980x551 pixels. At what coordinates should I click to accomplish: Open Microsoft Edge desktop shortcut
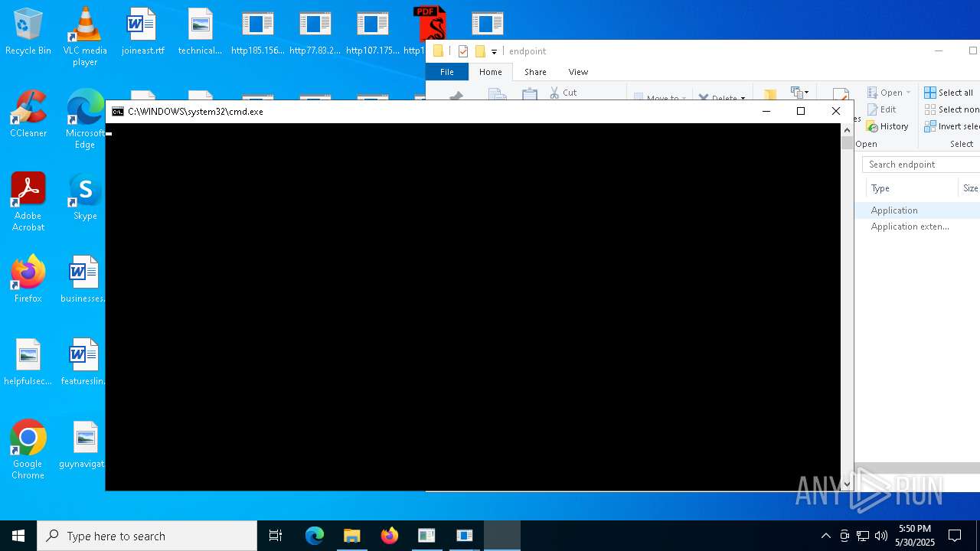(x=85, y=119)
